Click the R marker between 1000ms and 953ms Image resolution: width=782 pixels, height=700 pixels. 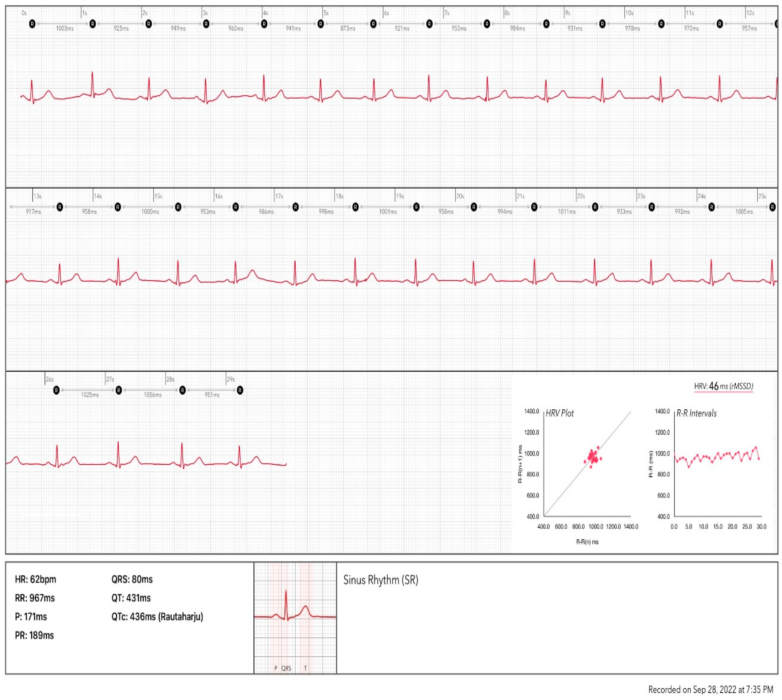click(x=178, y=207)
